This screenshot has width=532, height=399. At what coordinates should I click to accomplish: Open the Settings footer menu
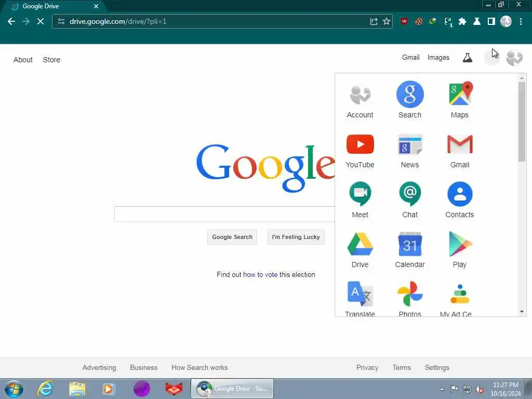(437, 367)
